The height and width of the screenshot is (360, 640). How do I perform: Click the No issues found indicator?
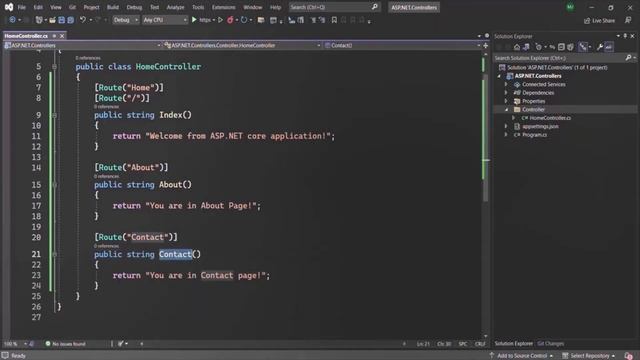click(65, 344)
